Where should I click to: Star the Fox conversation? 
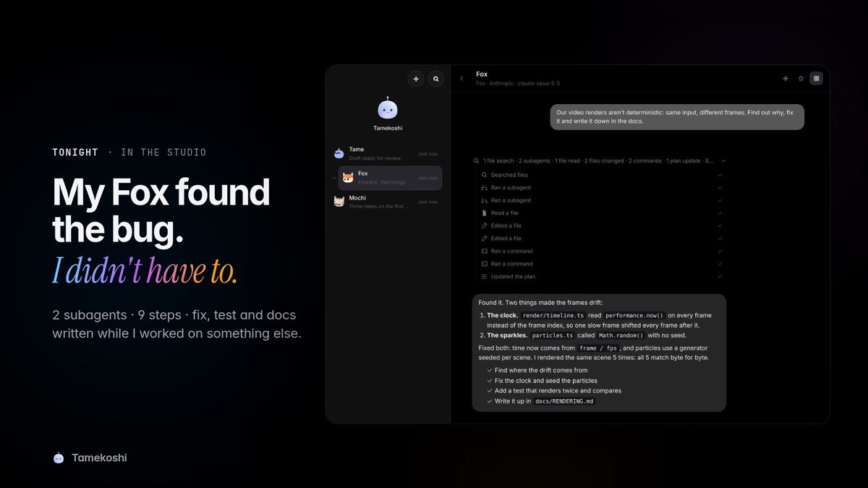click(x=801, y=78)
